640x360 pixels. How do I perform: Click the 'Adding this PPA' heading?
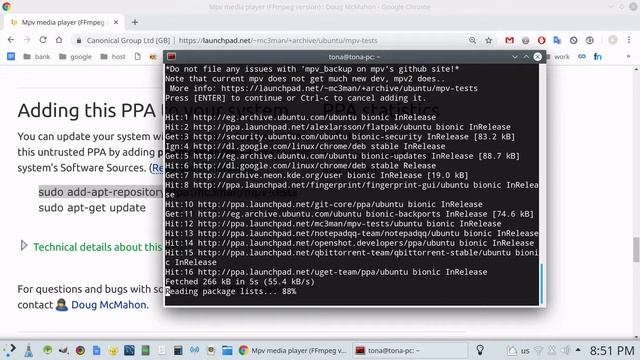(x=87, y=110)
